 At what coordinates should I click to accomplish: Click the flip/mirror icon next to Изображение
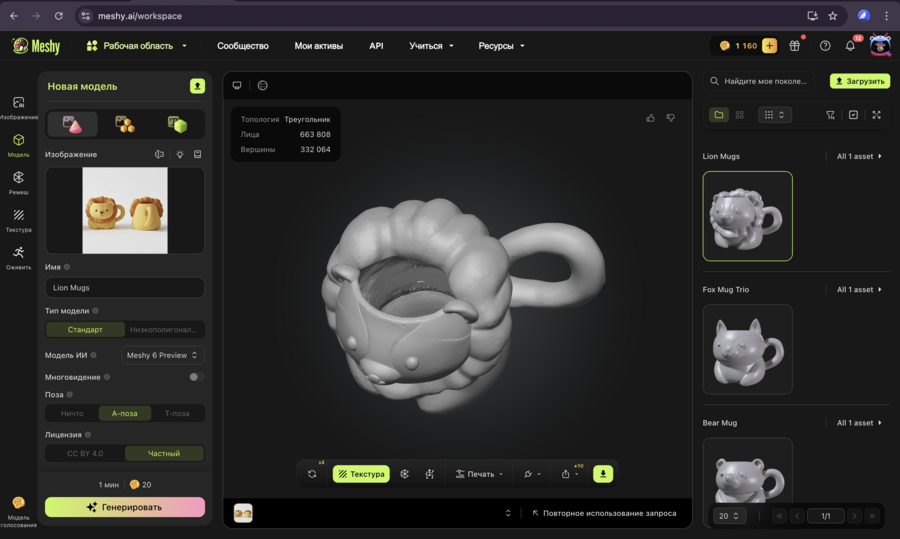(x=160, y=154)
